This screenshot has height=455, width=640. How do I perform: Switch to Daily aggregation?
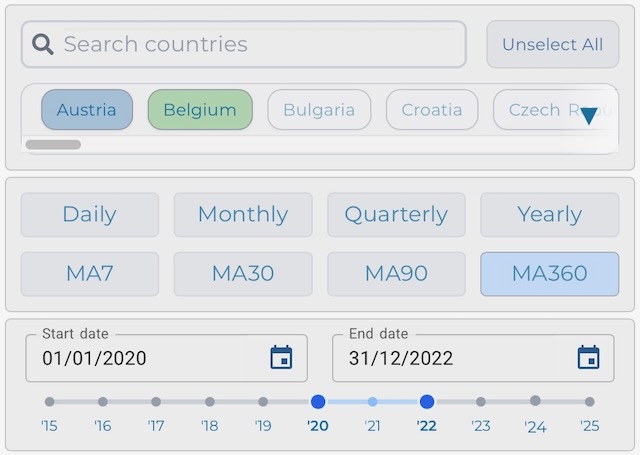tap(90, 215)
